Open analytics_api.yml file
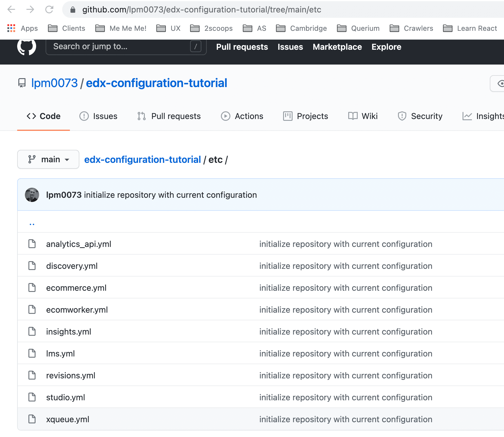 (x=79, y=244)
